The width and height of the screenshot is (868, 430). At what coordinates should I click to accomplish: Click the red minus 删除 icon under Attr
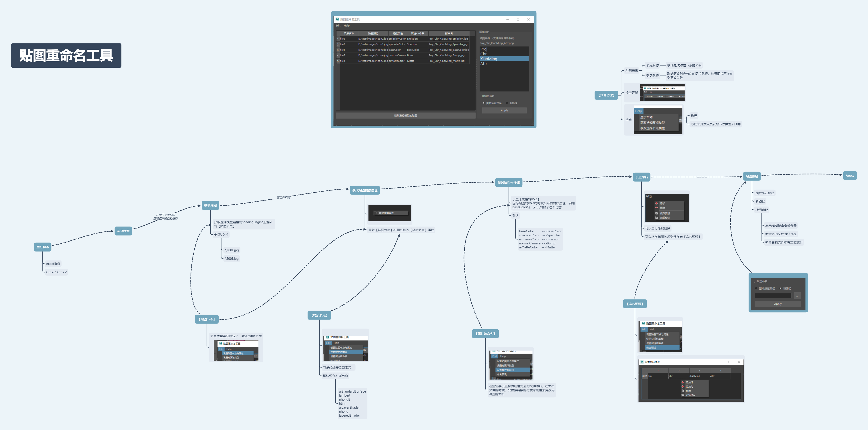coord(656,208)
